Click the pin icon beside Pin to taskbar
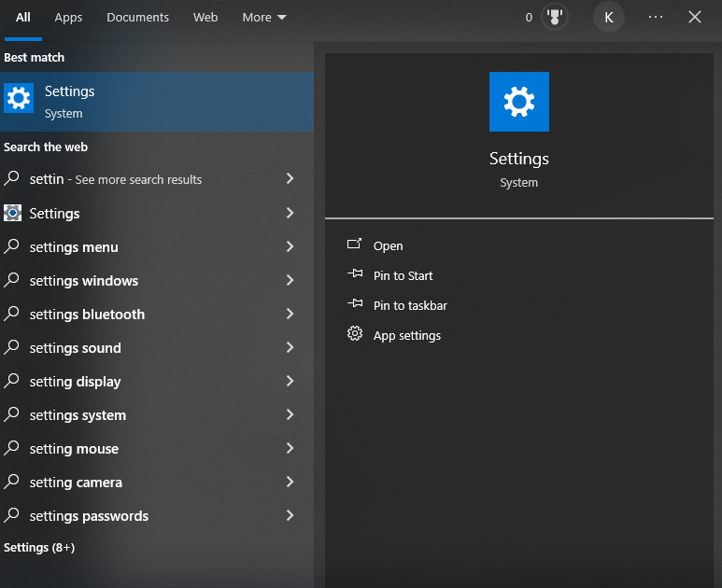Image resolution: width=722 pixels, height=588 pixels. [355, 303]
